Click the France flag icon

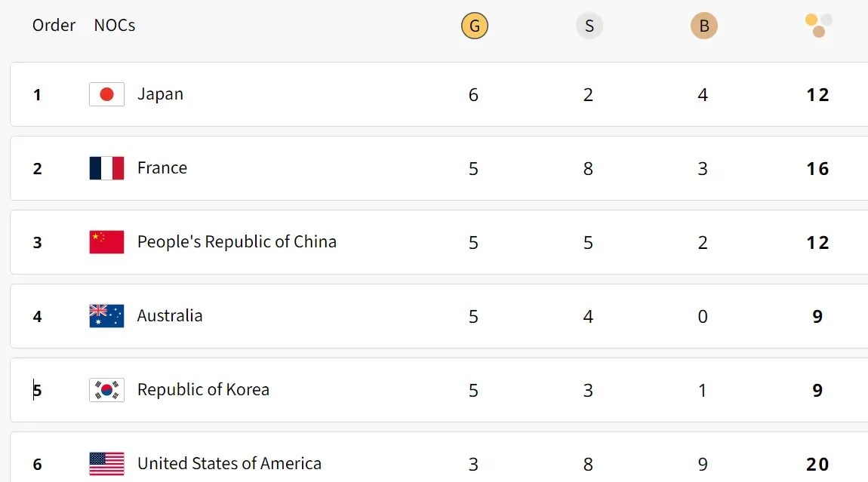tap(106, 168)
